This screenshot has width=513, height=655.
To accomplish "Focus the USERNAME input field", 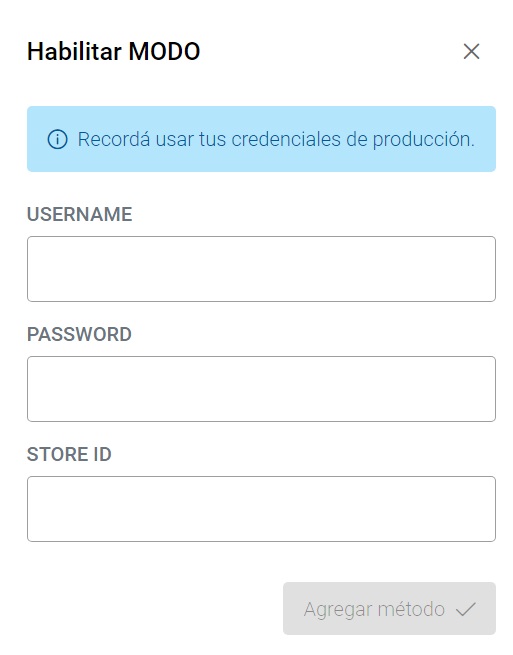I will pos(262,269).
